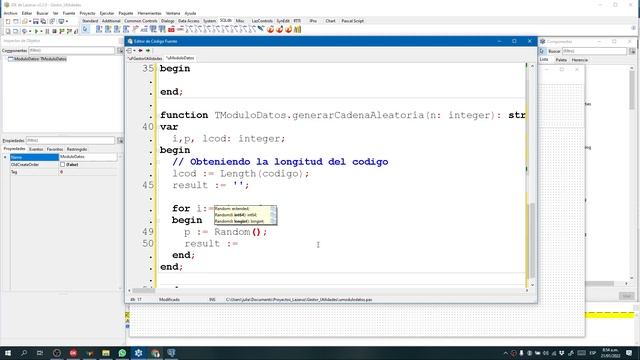Click the yellow books component icon in palette
Screen dimensions: 640x360
298,29
